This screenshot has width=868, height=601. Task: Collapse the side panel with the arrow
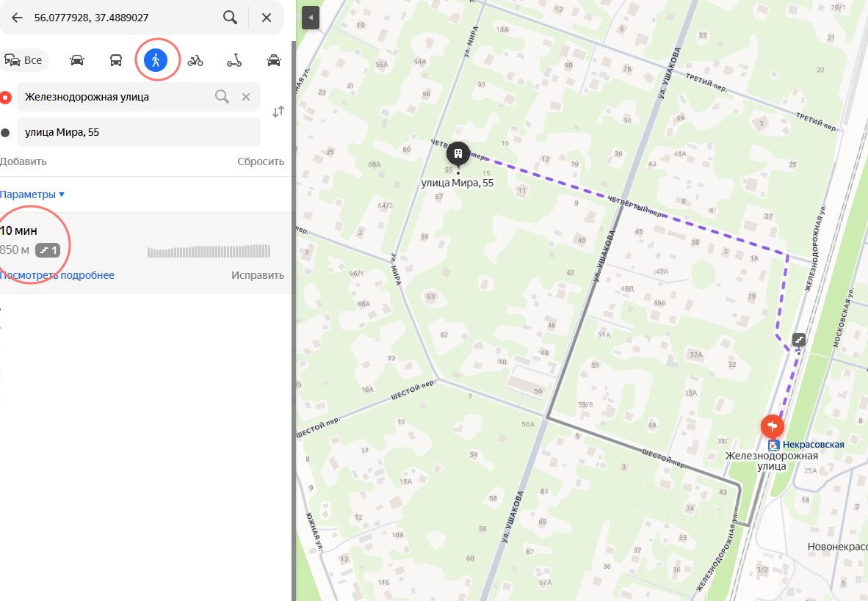[311, 18]
